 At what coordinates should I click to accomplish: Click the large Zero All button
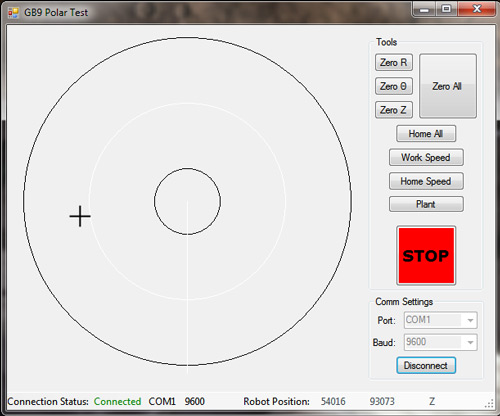[x=448, y=86]
